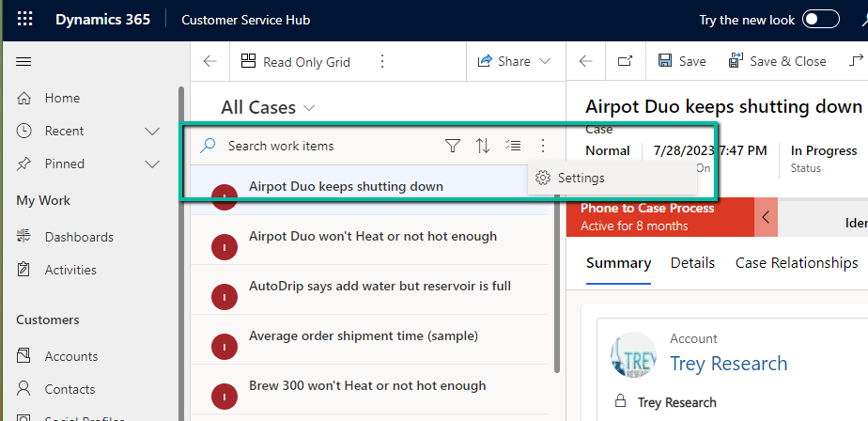Click the Dynamics 365 title

click(102, 20)
